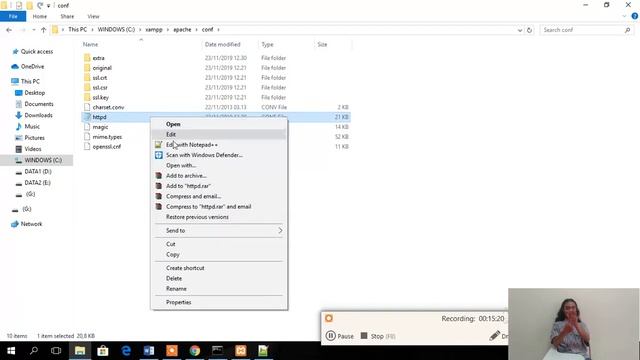640x360 pixels.
Task: Expand the ribbon chevron near help
Action: pos(624,16)
